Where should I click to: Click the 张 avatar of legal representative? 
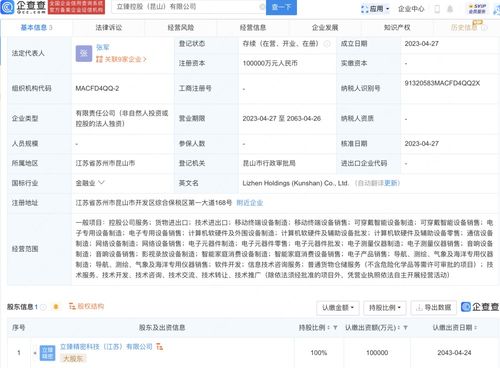(x=84, y=53)
